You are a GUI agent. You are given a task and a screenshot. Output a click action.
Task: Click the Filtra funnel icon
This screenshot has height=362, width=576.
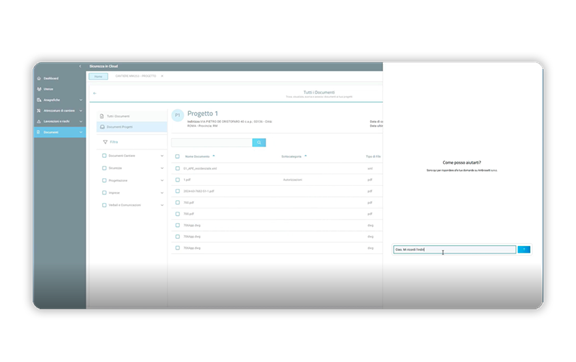pyautogui.click(x=105, y=142)
